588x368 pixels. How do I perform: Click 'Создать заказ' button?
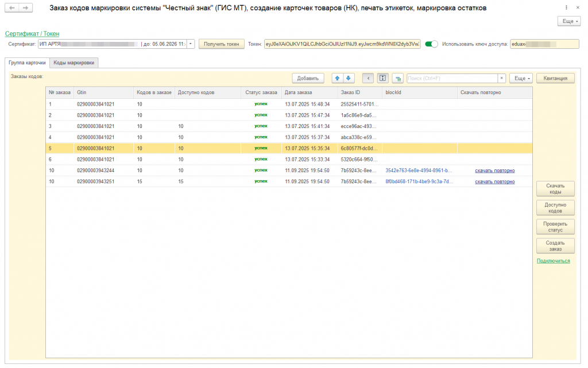tap(555, 246)
